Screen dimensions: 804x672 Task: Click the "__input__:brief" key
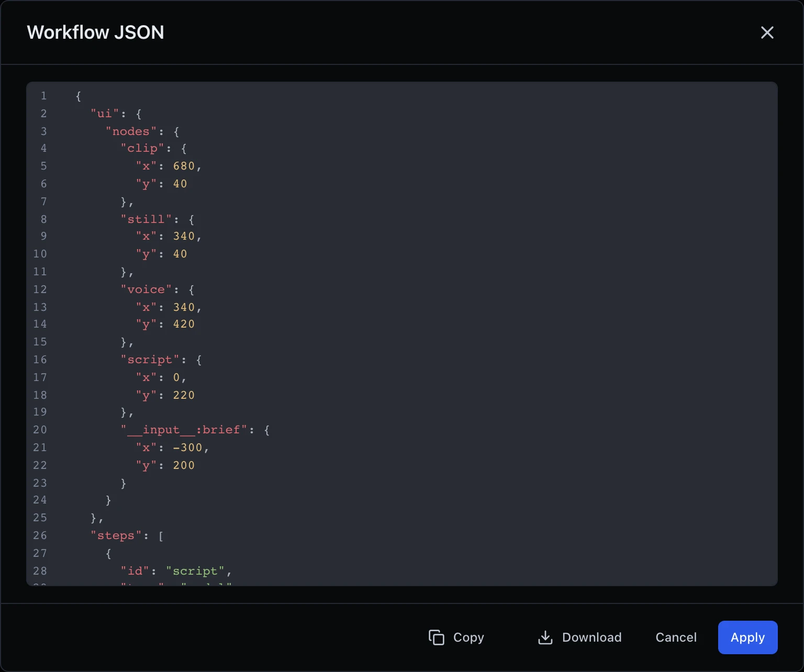point(184,430)
